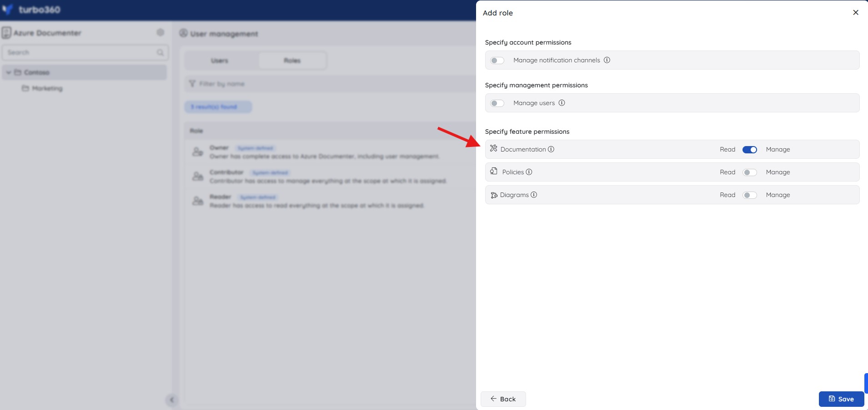
Task: Click the Read label for Documentation
Action: point(728,149)
